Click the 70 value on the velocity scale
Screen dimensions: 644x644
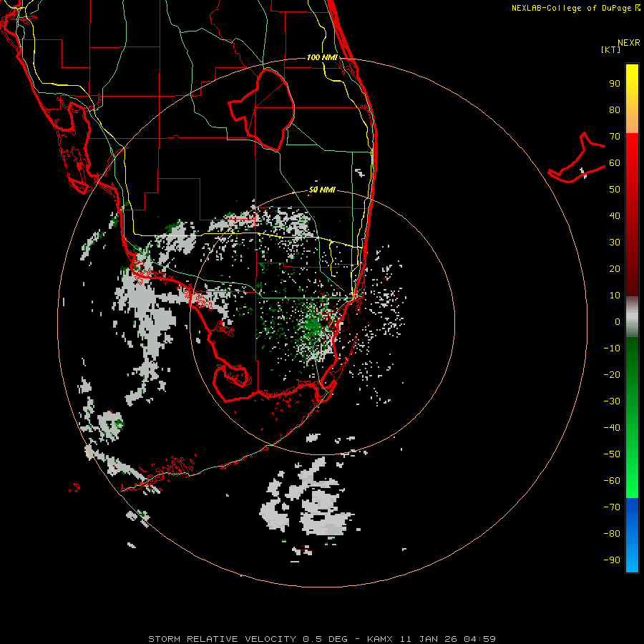pyautogui.click(x=615, y=137)
